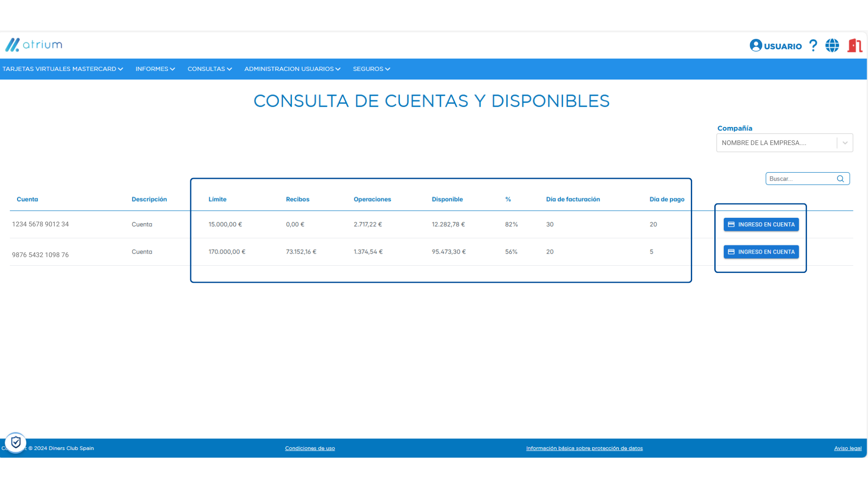This screenshot has height=488, width=868.
Task: Click the help question mark icon
Action: point(813,46)
